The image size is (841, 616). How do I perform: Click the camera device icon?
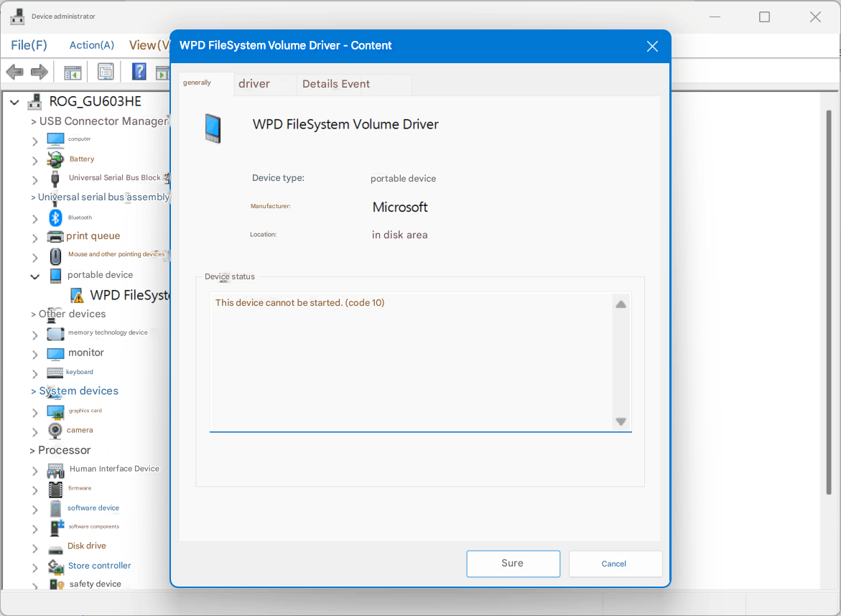point(55,430)
